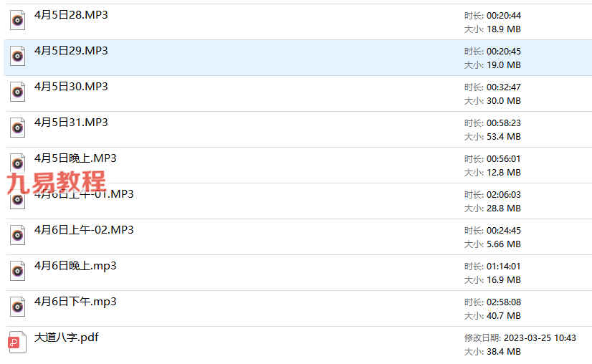Select the file named 4月5日28.MP3
Screen dimensions: 592x364
tap(71, 15)
